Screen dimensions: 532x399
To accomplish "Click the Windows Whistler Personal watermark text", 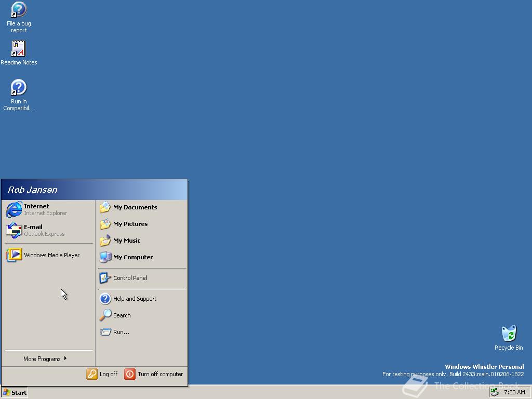I will click(484, 367).
